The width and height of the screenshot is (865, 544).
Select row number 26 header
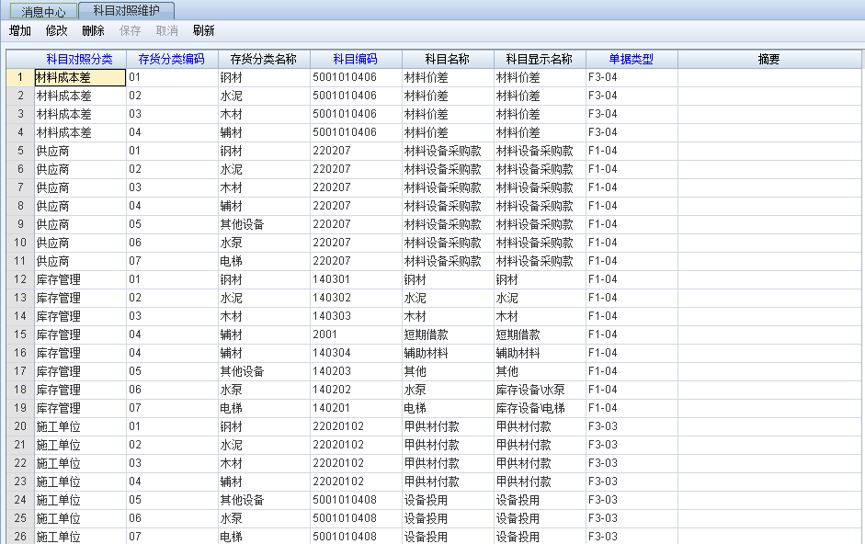20,536
